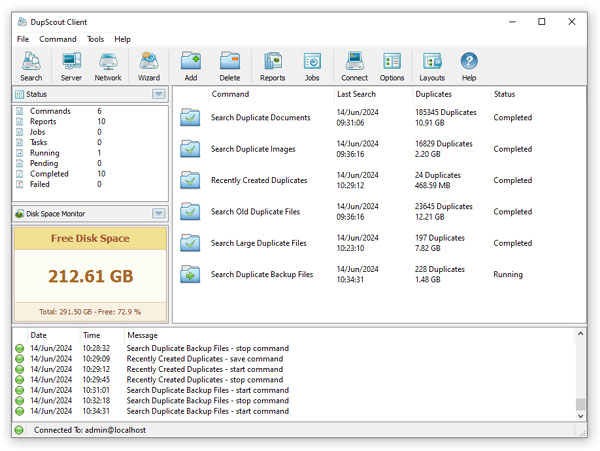The height and width of the screenshot is (451, 600).
Task: Click green icon of 10:28:32 log entry
Action: pos(20,348)
